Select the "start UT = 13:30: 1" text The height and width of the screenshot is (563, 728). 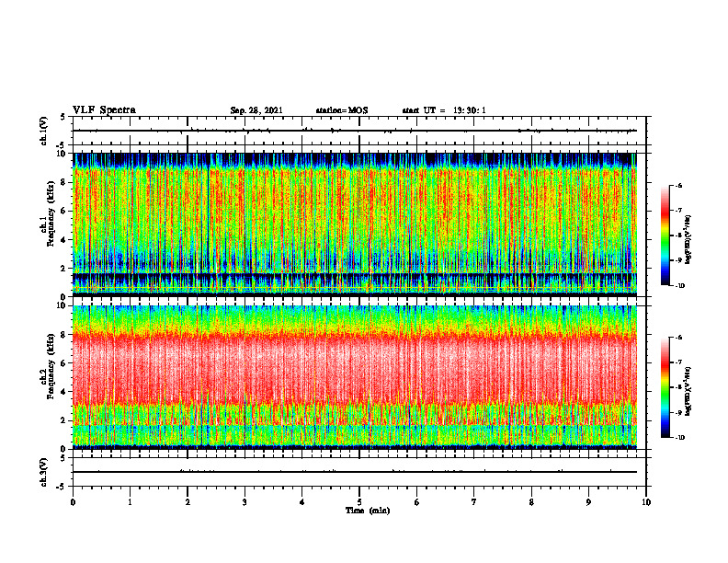[x=444, y=110]
